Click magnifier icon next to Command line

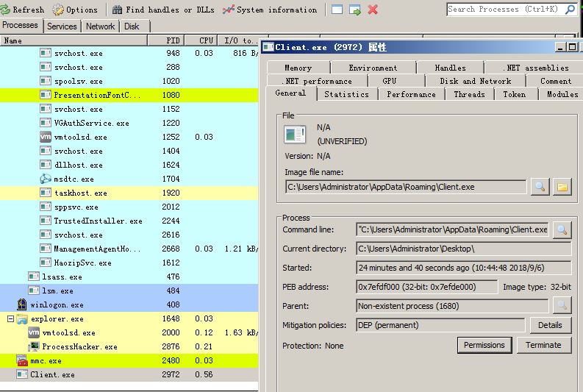click(x=562, y=230)
